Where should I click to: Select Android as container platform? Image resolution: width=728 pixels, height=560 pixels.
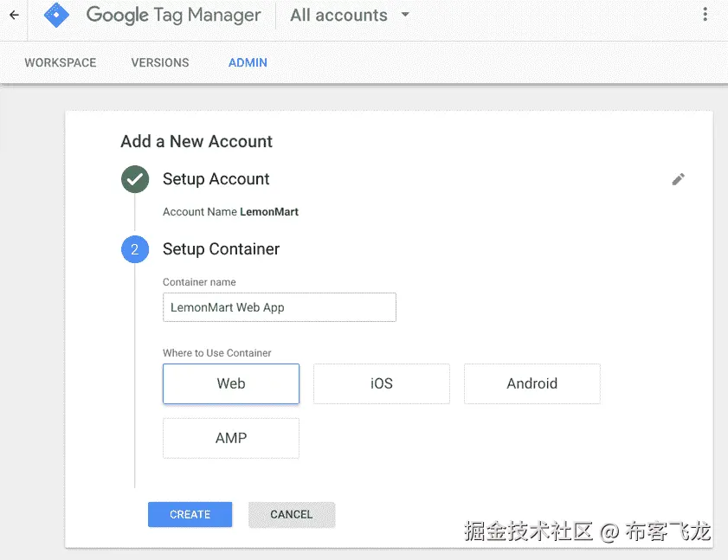[x=532, y=383]
